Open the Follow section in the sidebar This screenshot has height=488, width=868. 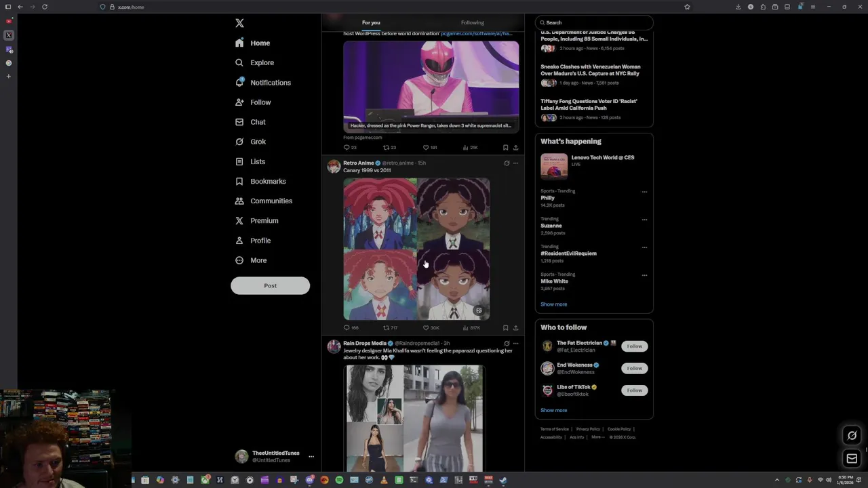(x=253, y=102)
